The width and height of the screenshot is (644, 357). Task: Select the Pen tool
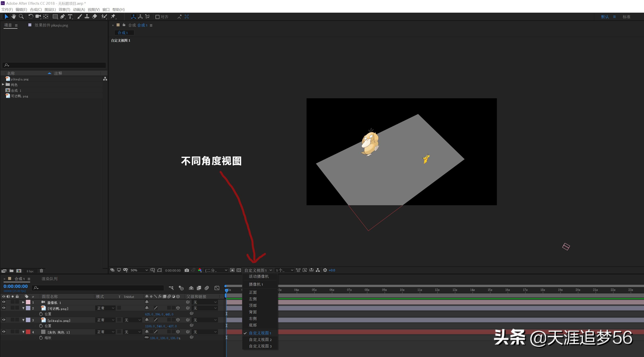coord(62,16)
